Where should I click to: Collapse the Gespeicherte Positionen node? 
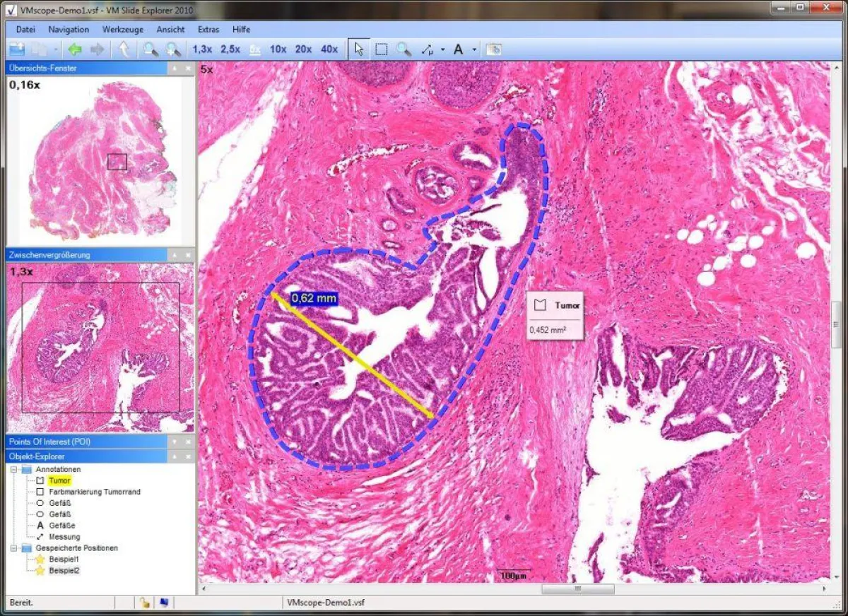click(x=13, y=548)
